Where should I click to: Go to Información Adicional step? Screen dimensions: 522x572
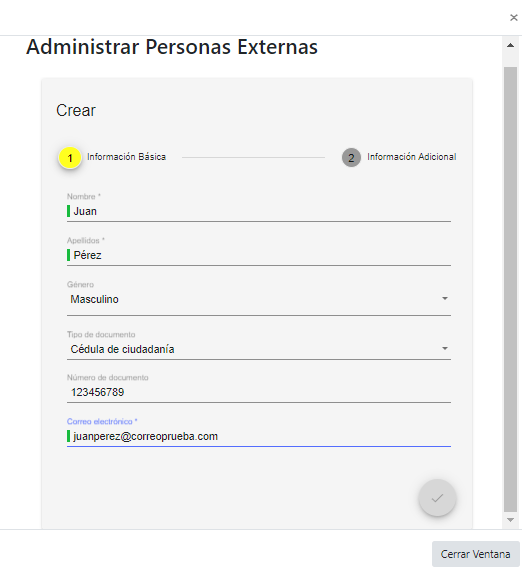(x=411, y=157)
